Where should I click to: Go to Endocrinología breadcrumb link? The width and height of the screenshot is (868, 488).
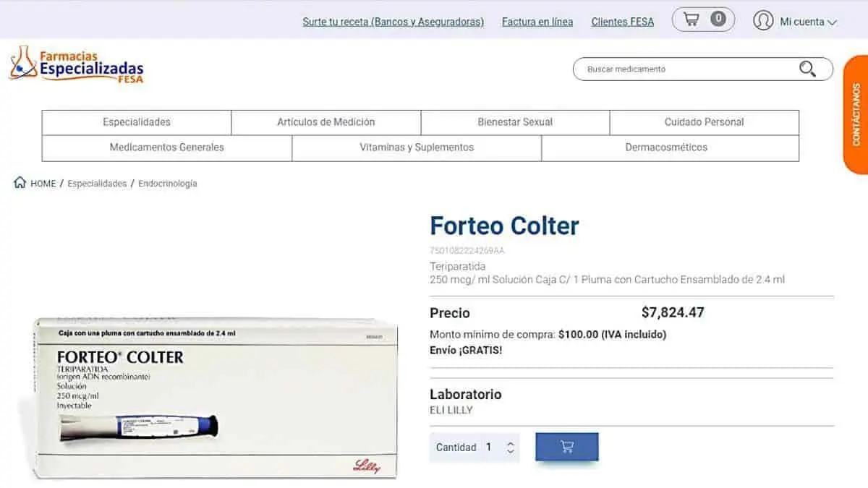click(168, 184)
